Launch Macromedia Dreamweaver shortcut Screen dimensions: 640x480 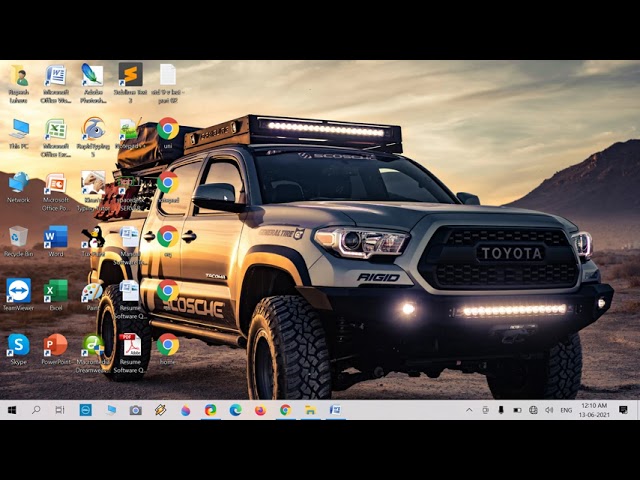pos(93,344)
